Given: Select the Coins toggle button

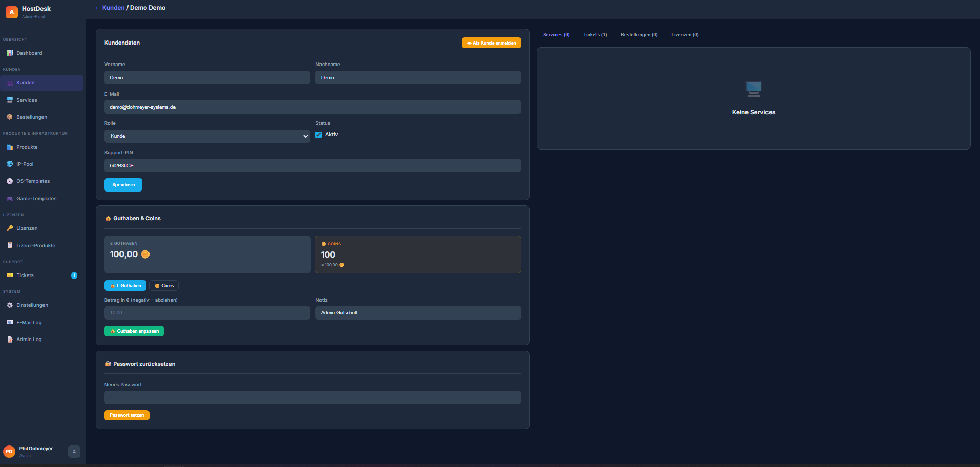Looking at the screenshot, I should click(x=164, y=286).
